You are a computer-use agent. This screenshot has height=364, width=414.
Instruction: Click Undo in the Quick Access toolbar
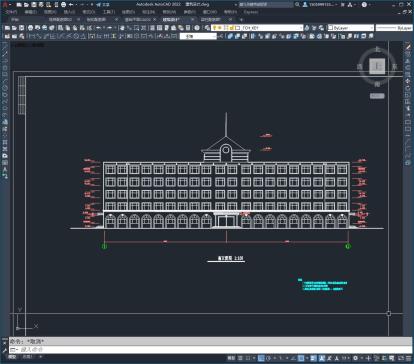tap(71, 5)
